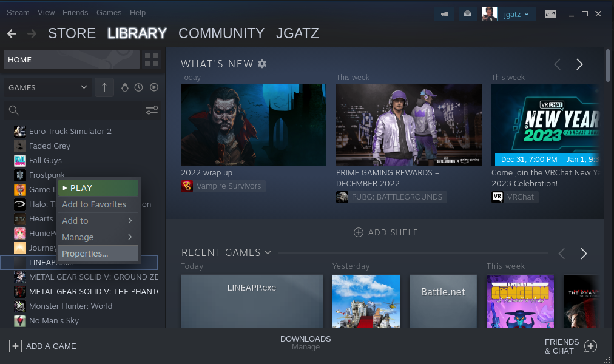Toggle the recent activity clock filter
Screen dimensions: 614x364
pos(138,87)
